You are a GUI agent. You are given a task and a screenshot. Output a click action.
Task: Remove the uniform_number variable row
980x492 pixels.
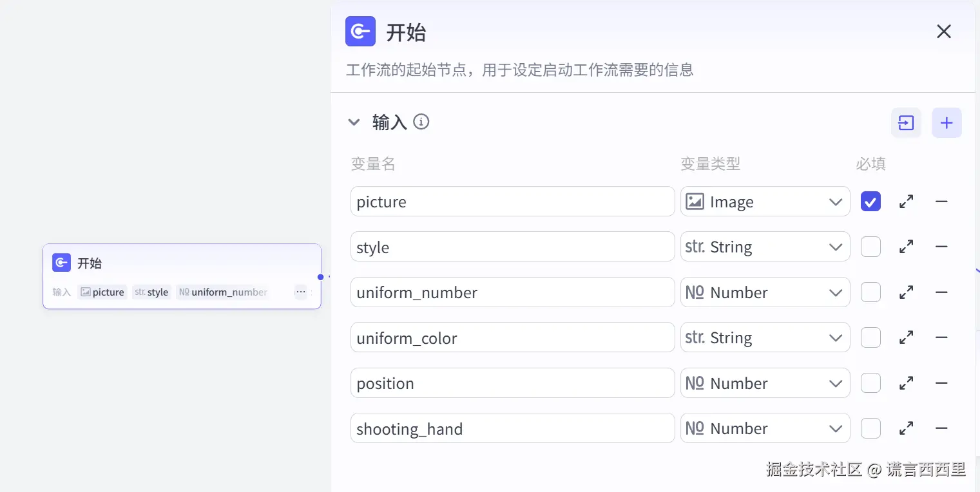click(x=941, y=292)
